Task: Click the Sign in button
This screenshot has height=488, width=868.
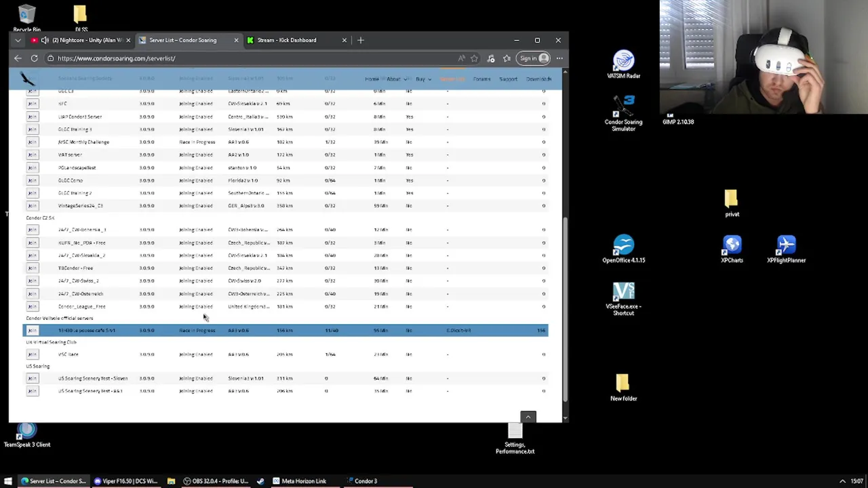Action: [534, 58]
